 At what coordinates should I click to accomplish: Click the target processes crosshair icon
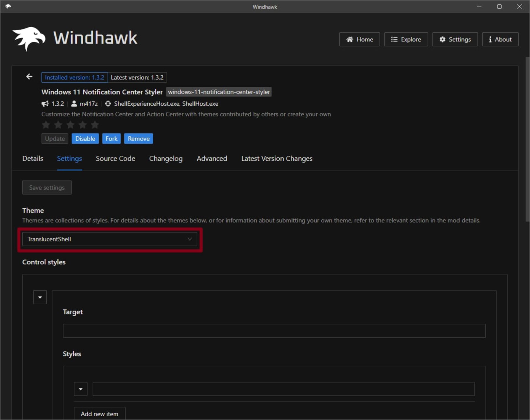point(108,104)
